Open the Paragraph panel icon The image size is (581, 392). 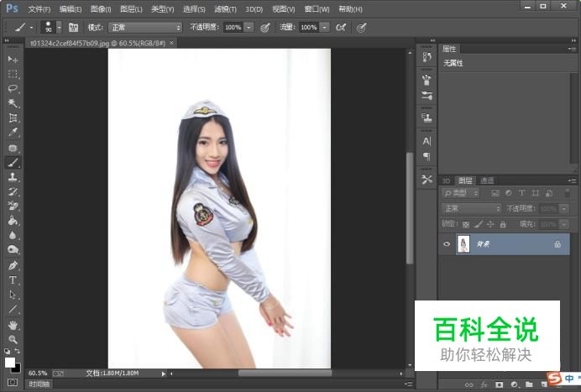[427, 157]
